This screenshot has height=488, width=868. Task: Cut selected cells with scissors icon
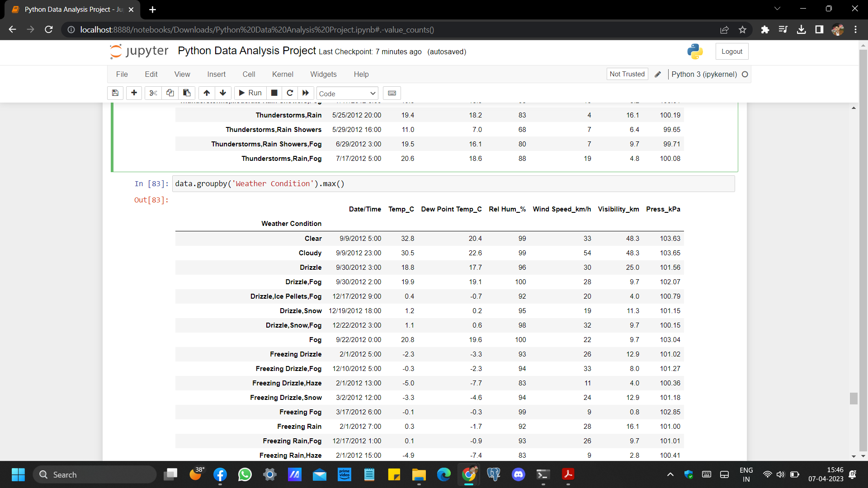(x=153, y=93)
